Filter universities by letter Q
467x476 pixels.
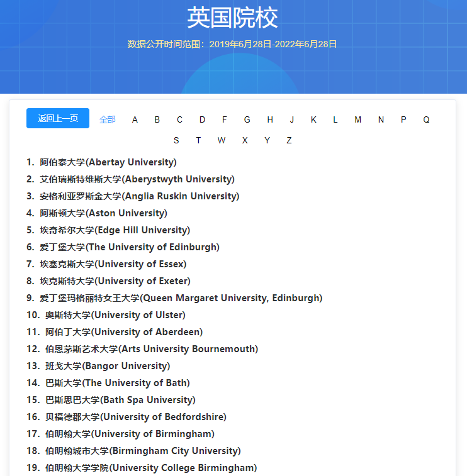point(426,119)
